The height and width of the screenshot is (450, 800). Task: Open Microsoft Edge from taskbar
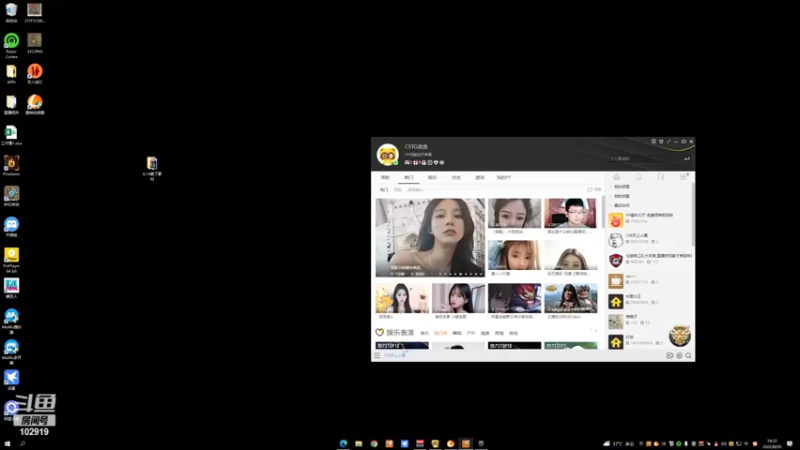click(x=343, y=444)
